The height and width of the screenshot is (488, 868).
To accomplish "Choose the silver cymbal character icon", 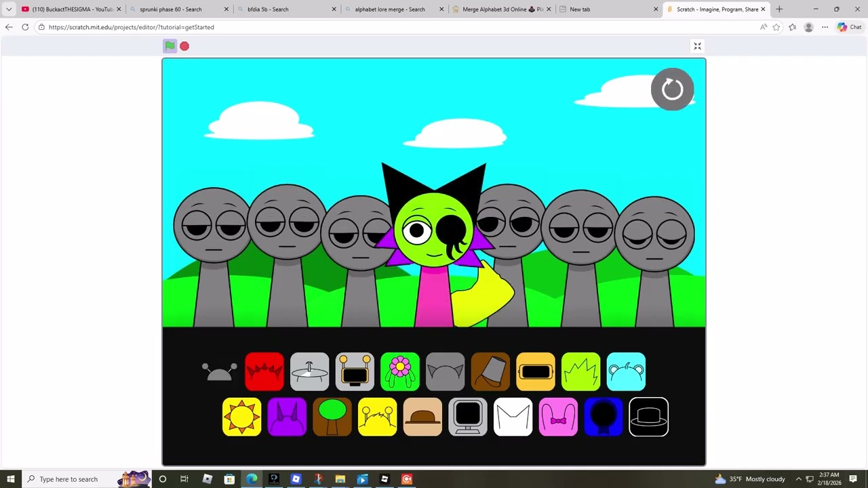I will (309, 371).
